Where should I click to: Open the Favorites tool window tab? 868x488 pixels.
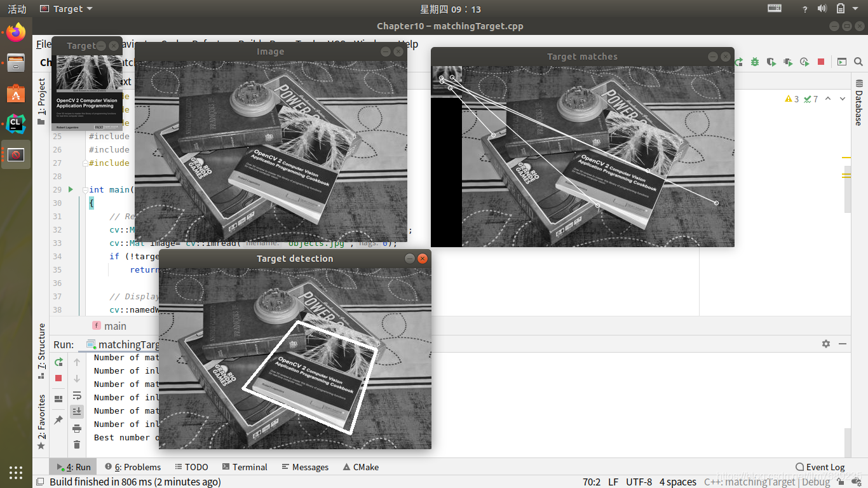click(x=42, y=423)
